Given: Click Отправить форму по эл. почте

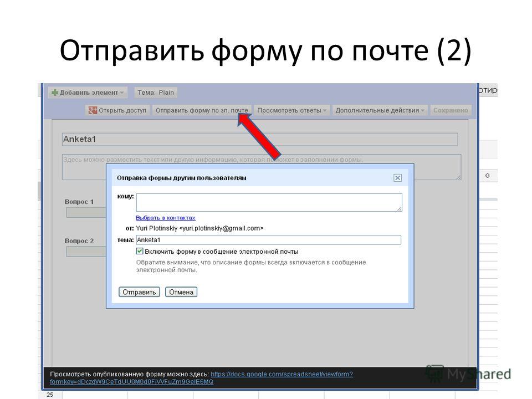Looking at the screenshot, I should [202, 110].
